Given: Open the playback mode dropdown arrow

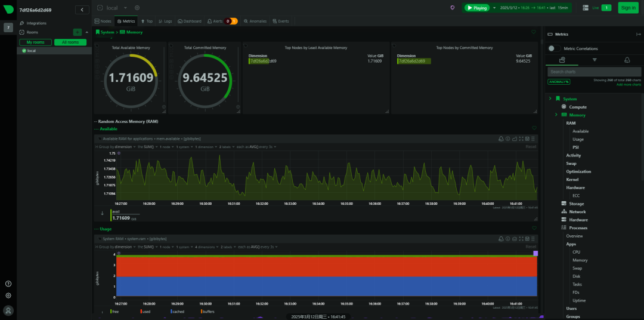Looking at the screenshot, I should pos(494,8).
